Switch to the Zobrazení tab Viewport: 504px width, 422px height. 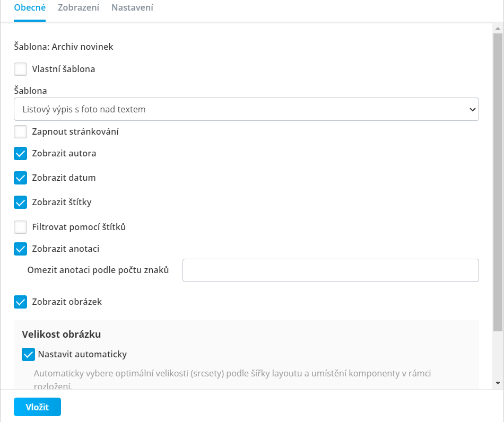(79, 7)
